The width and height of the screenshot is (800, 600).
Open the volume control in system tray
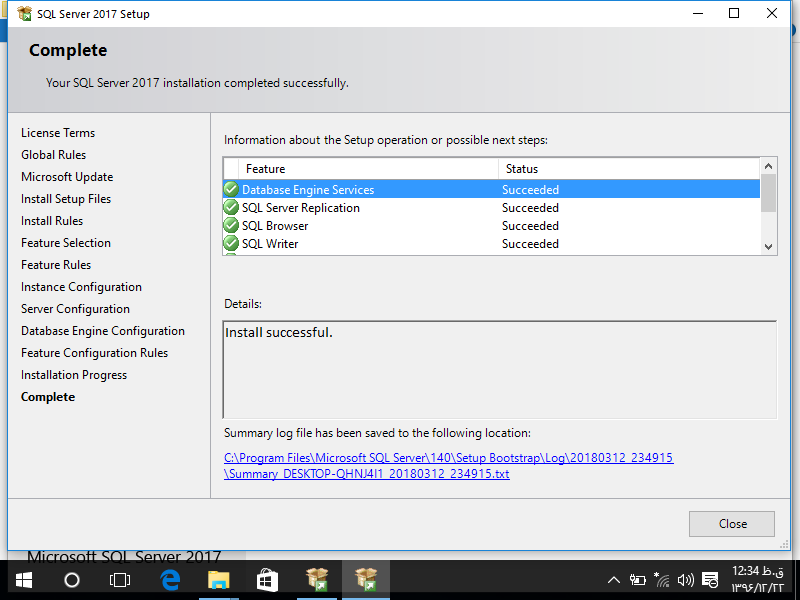685,579
